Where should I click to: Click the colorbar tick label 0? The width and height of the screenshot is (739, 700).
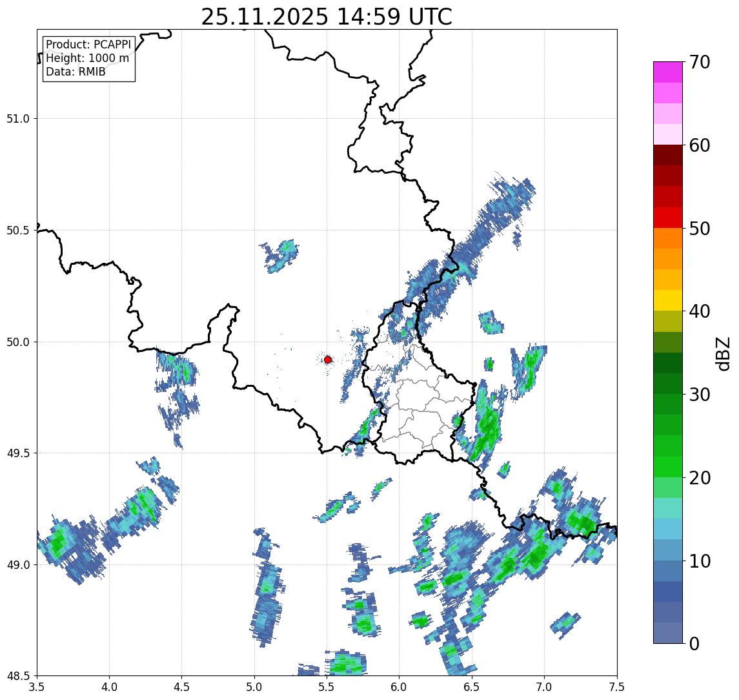pos(694,643)
